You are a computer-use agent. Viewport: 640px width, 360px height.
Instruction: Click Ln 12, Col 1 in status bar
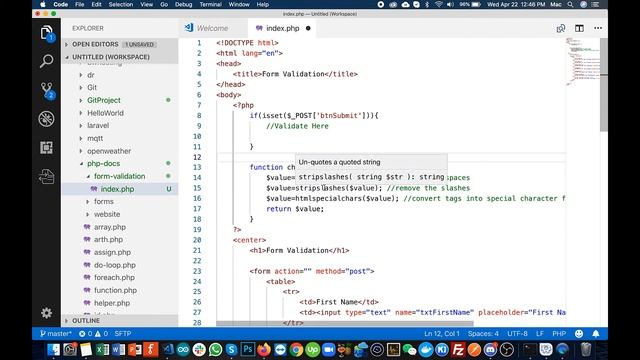tap(442, 333)
